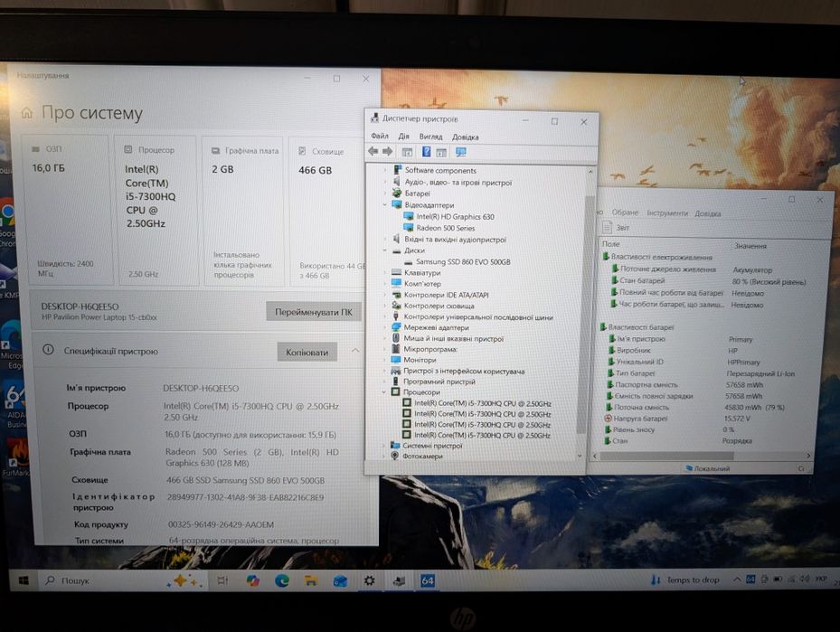Click the info icon next to Специфікації пристрою
This screenshot has height=632, width=840.
pyautogui.click(x=48, y=350)
